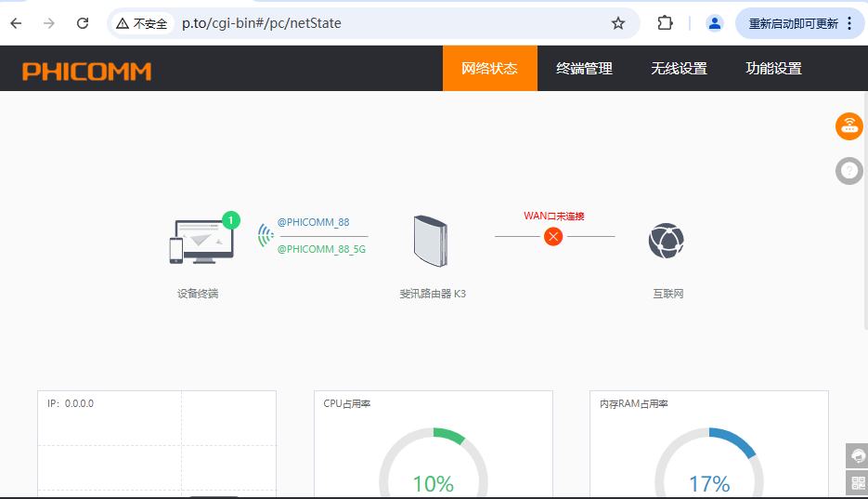Click the 设备终端 label
The image size is (868, 499).
[198, 294]
